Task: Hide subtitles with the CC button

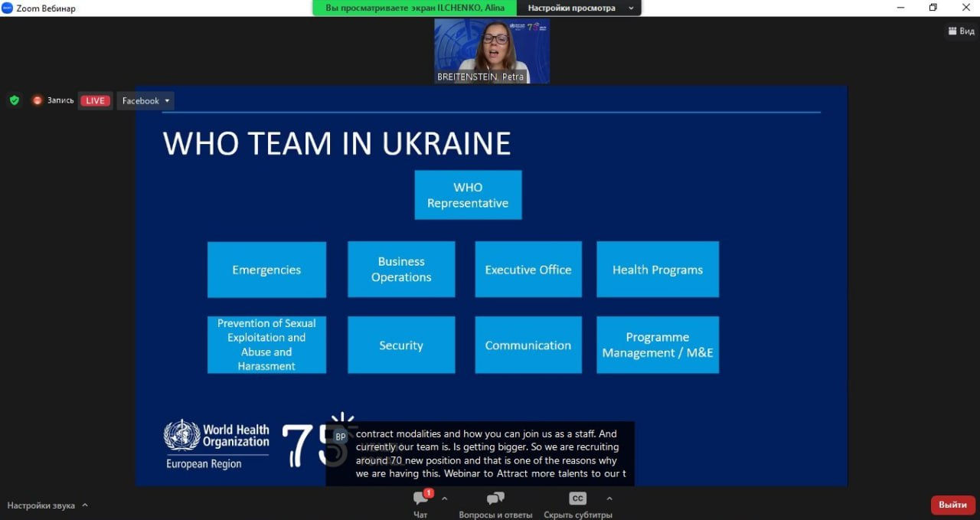Action: pos(578,499)
